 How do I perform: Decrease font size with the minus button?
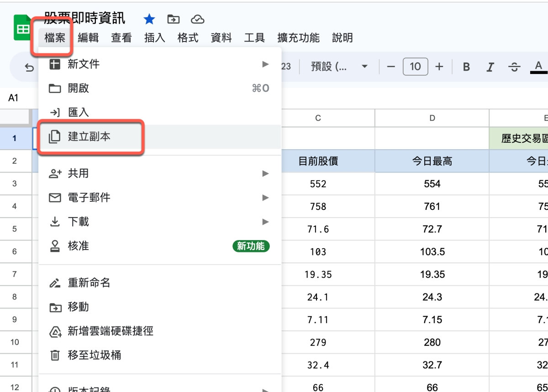(x=391, y=67)
